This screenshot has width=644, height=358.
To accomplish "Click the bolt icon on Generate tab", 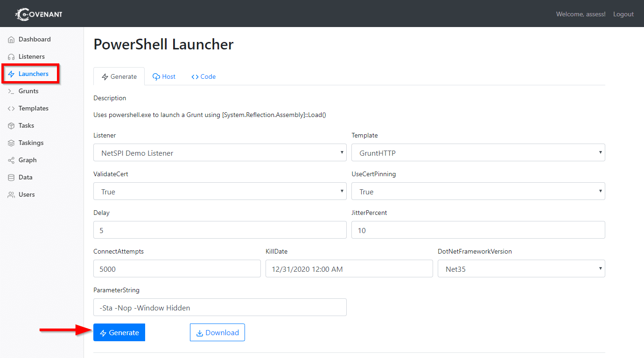I will 105,77.
